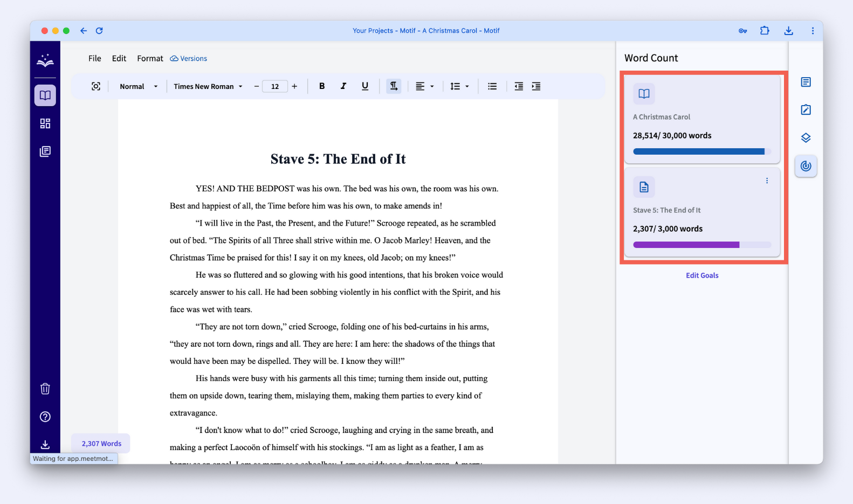853x504 pixels.
Task: Click the Stave 5: The End of It heading
Action: tap(338, 159)
